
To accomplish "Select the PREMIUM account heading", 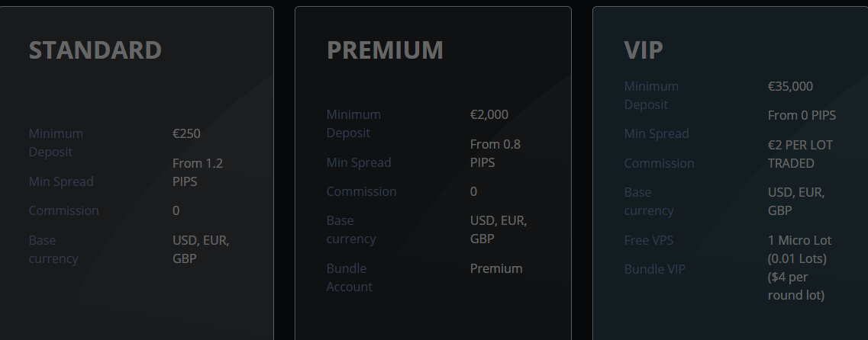I will click(385, 50).
